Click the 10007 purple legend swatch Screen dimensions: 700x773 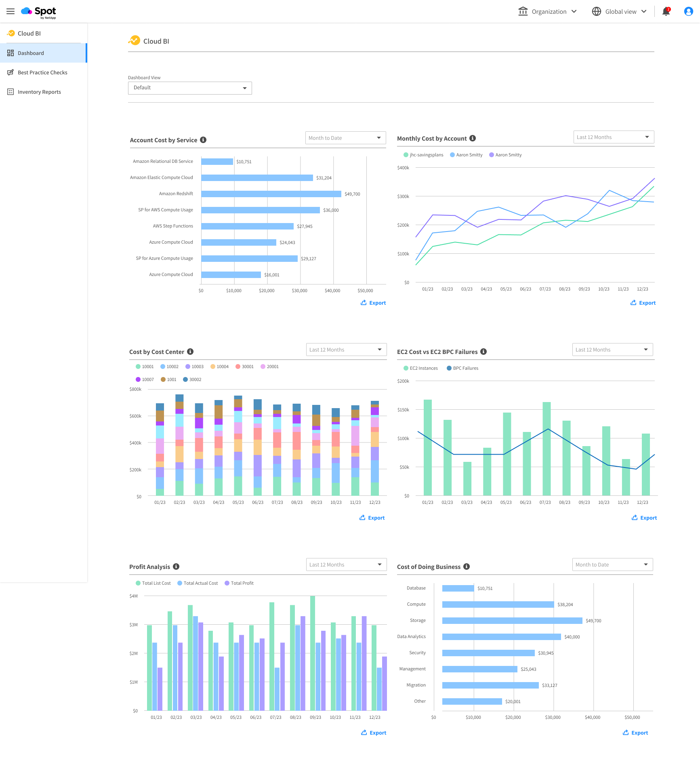tap(138, 379)
